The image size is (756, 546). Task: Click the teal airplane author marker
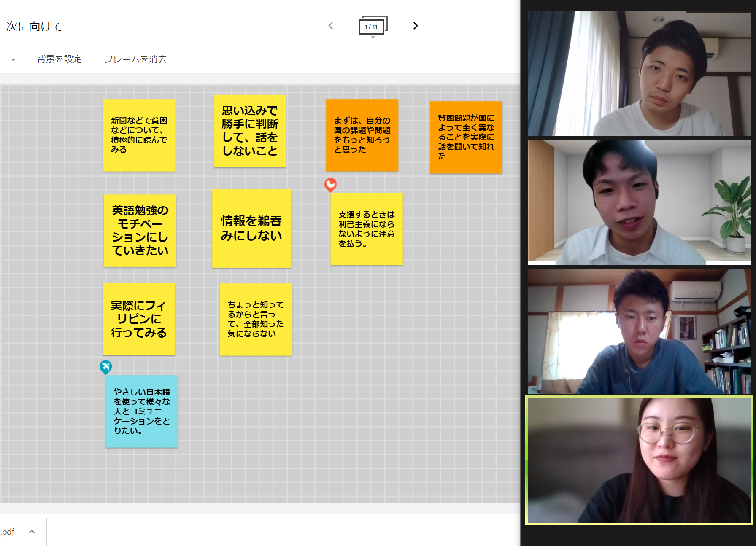[105, 367]
